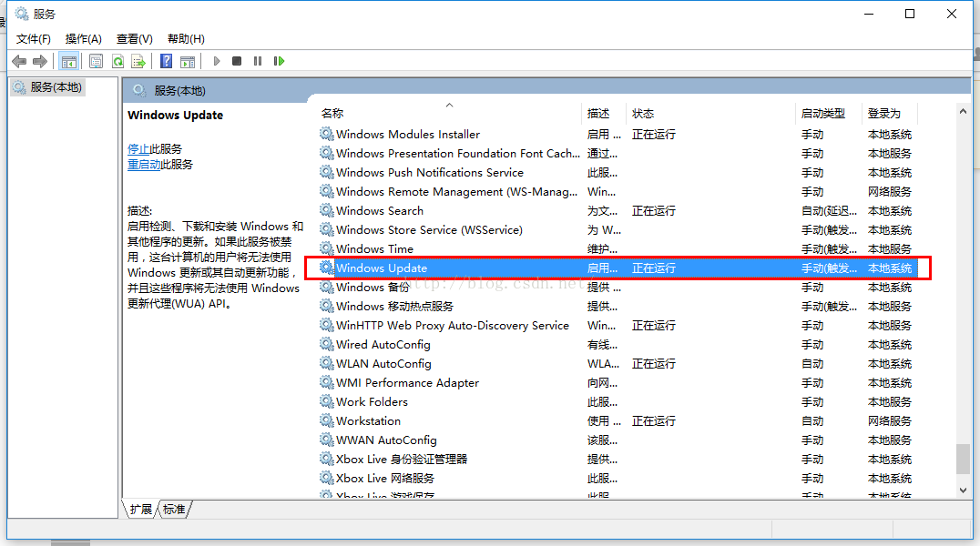The height and width of the screenshot is (546, 980).
Task: Click the Back arrow toolbar icon
Action: 19,61
